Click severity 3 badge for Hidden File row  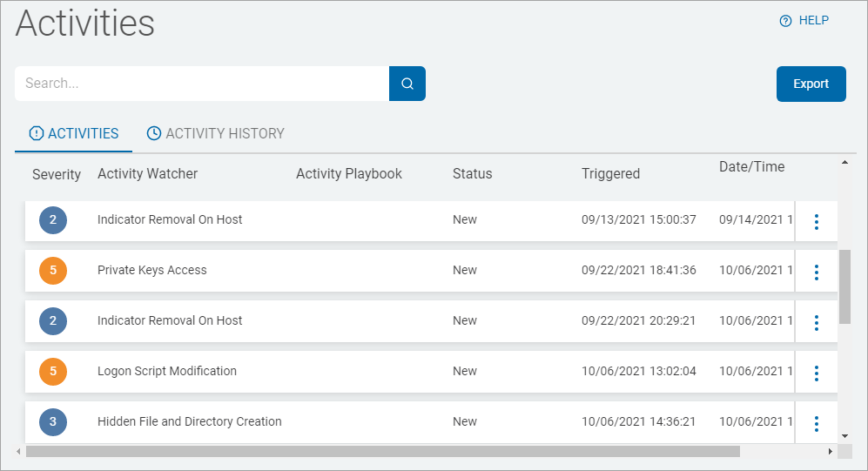[x=53, y=422]
